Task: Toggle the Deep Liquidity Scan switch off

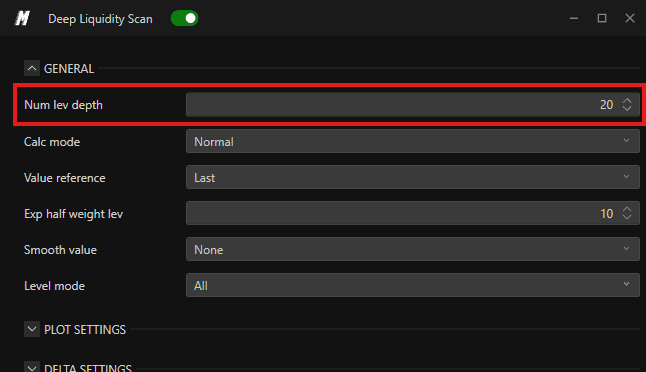Action: point(185,19)
